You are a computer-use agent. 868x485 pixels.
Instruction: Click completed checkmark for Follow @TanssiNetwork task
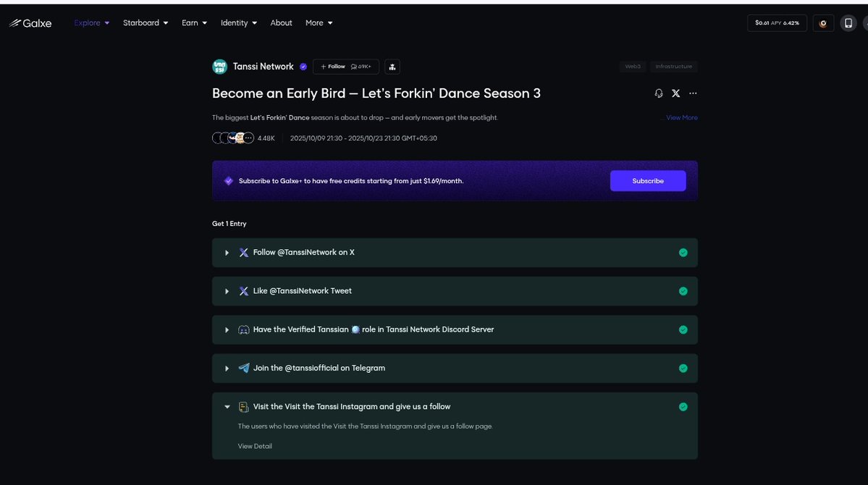pos(683,253)
